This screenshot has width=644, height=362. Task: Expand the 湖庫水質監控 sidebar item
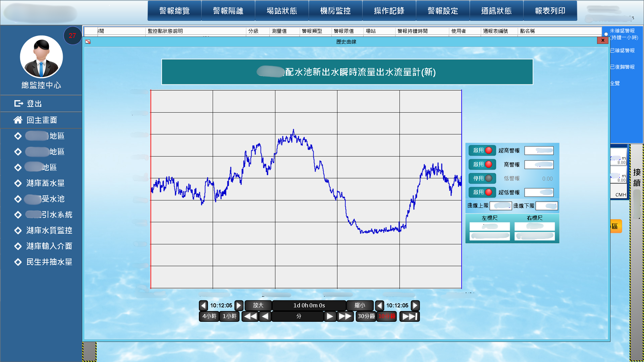click(49, 230)
